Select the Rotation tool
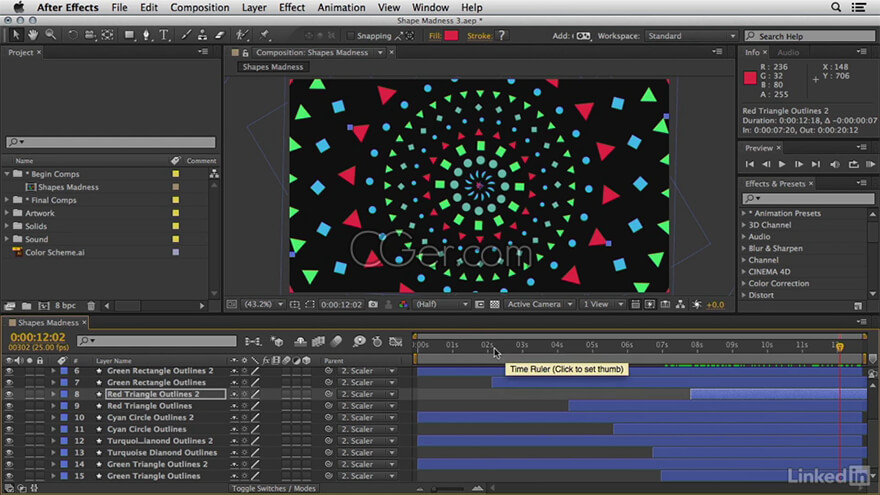Viewport: 880px width, 495px height. click(x=72, y=35)
